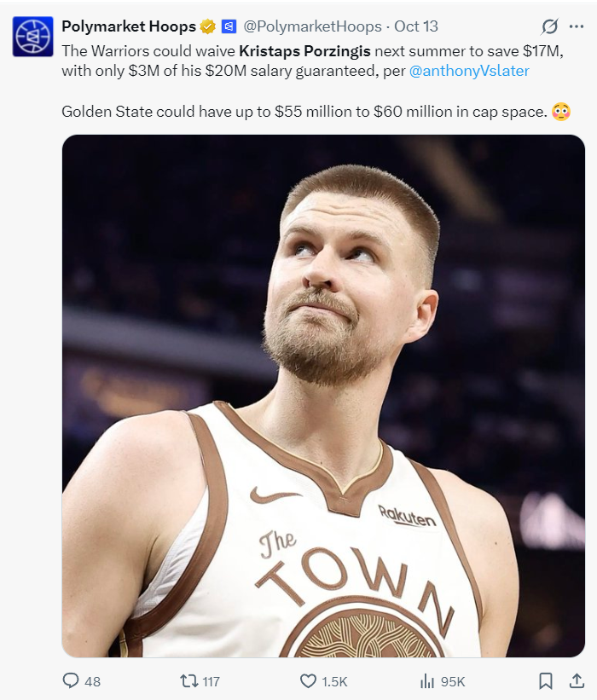Viewport: 597px width, 700px height.
Task: Repost this tweet using the retweet icon
Action: click(x=188, y=681)
